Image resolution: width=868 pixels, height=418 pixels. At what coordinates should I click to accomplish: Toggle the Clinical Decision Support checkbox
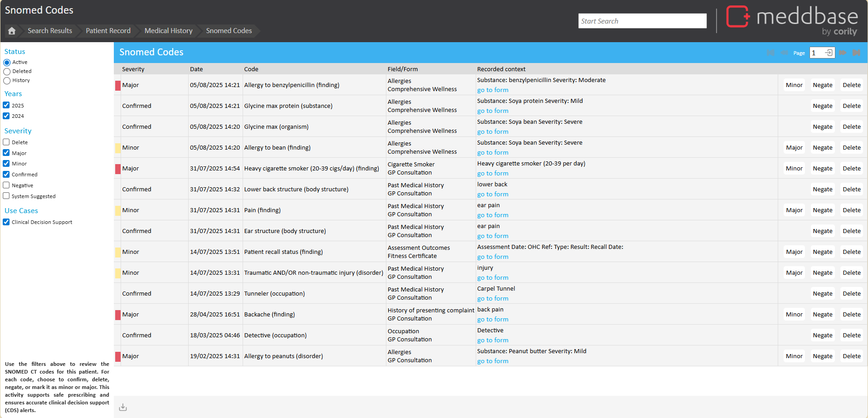point(6,222)
